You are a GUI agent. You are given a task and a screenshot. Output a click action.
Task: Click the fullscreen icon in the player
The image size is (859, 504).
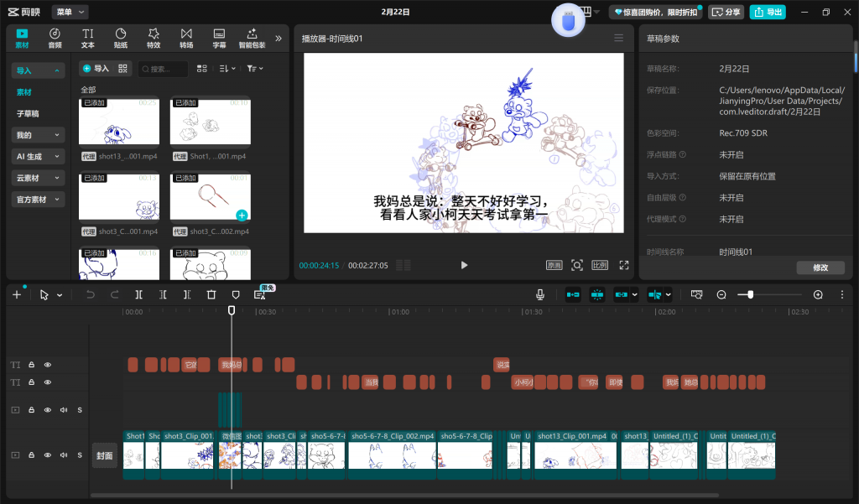[624, 265]
